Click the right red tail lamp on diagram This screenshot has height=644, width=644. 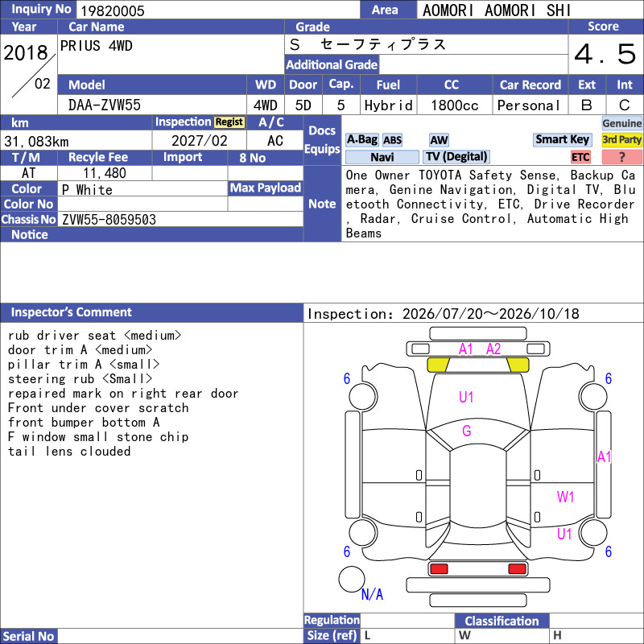click(x=517, y=569)
